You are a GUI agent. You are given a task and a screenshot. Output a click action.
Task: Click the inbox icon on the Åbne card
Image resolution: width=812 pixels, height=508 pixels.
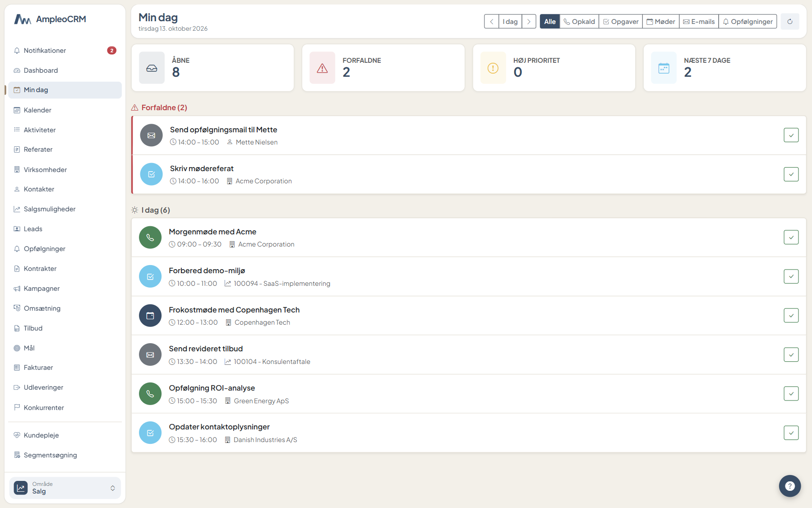[x=152, y=68]
